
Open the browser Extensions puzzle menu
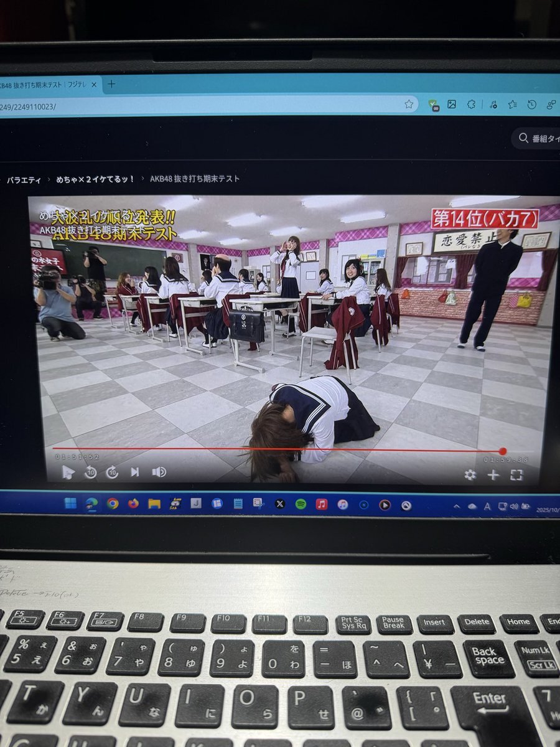(472, 105)
